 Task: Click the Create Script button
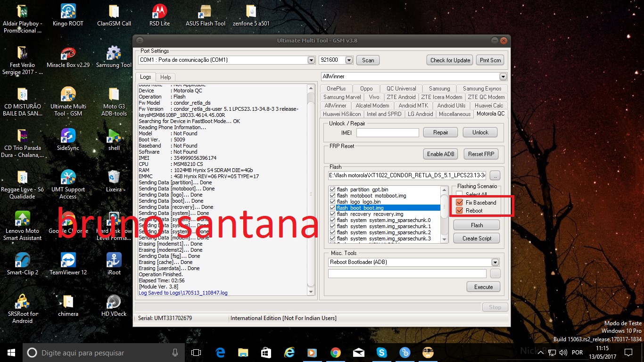click(x=477, y=239)
